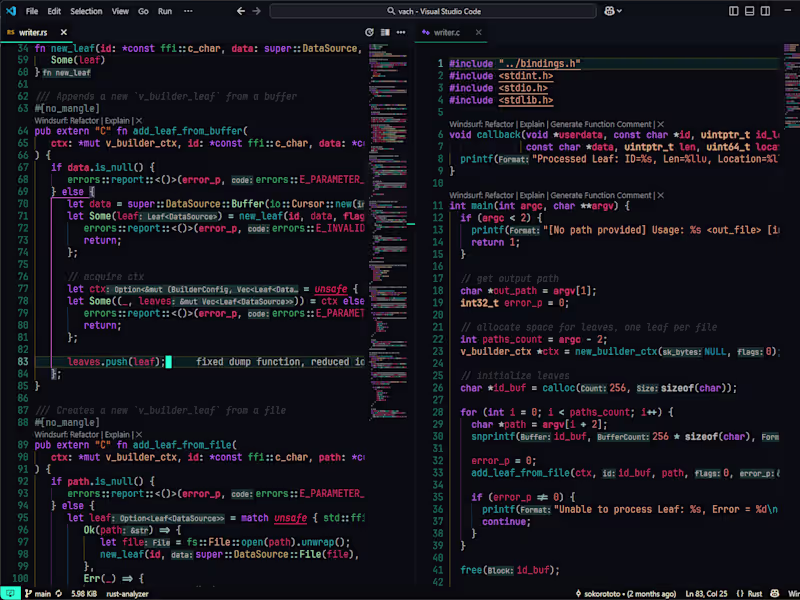The width and height of the screenshot is (800, 600).
Task: Open customize layout icon in title bar
Action: click(x=787, y=11)
